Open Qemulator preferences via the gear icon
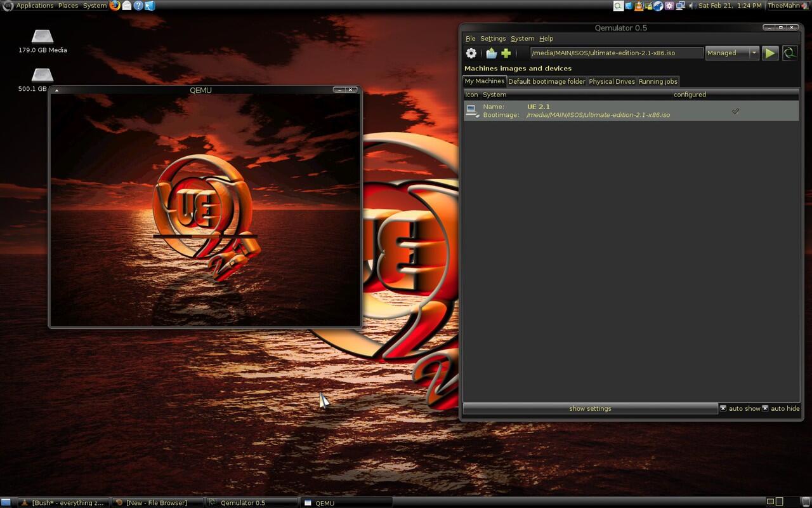The image size is (812, 508). tap(471, 53)
